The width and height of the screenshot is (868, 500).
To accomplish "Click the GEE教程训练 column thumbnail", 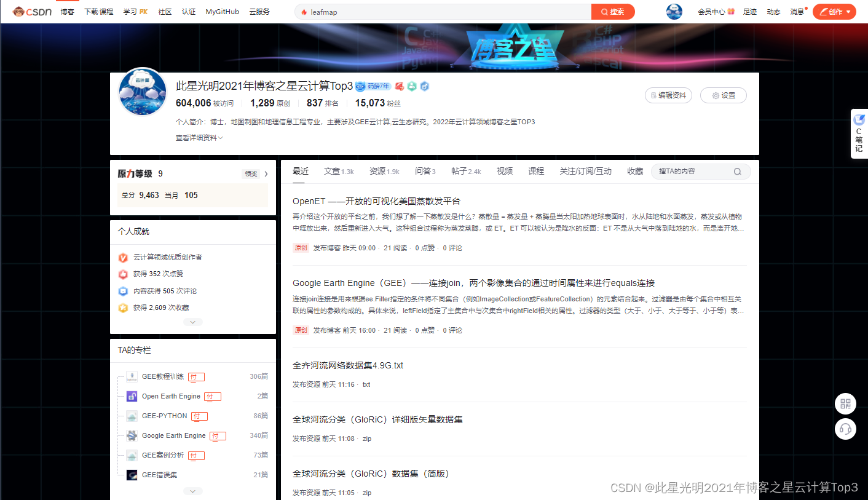I will (x=132, y=376).
